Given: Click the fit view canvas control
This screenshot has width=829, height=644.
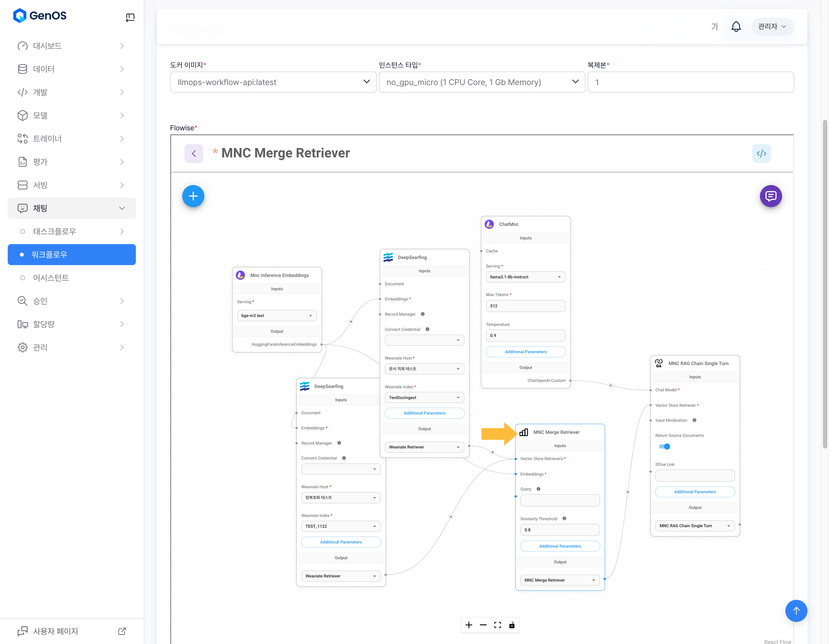Looking at the screenshot, I should (497, 625).
